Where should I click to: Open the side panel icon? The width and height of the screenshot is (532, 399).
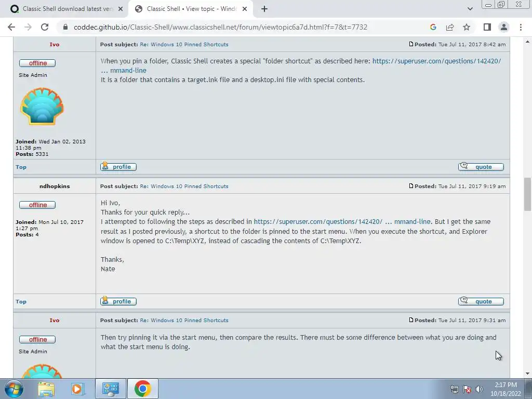pyautogui.click(x=487, y=27)
